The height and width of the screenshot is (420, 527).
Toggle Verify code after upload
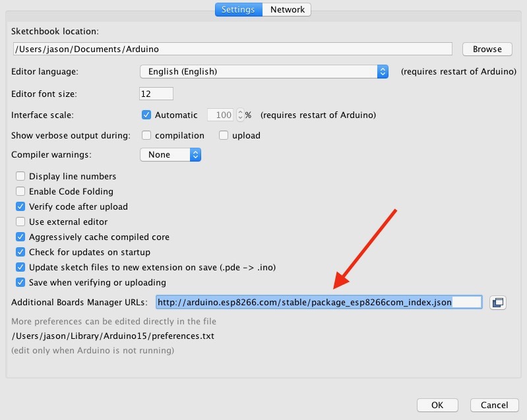point(20,206)
